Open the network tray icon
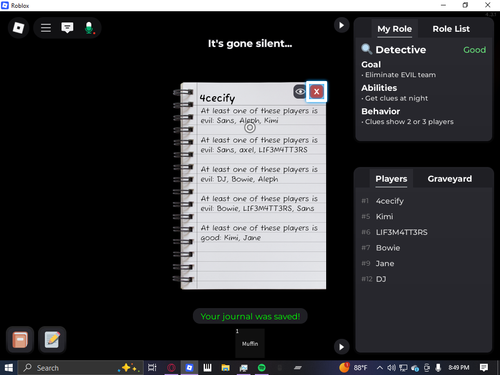The width and height of the screenshot is (500, 375). pyautogui.click(x=403, y=368)
